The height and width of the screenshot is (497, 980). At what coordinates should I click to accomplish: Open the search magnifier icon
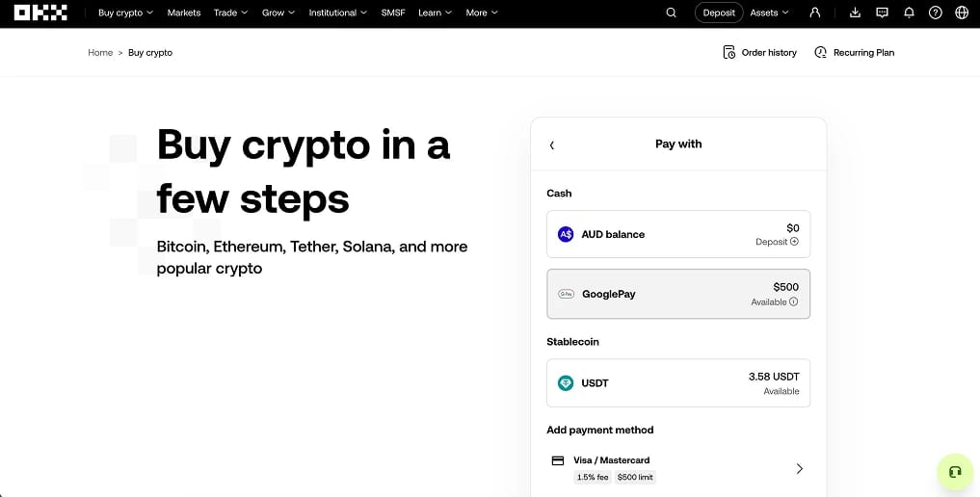point(672,13)
